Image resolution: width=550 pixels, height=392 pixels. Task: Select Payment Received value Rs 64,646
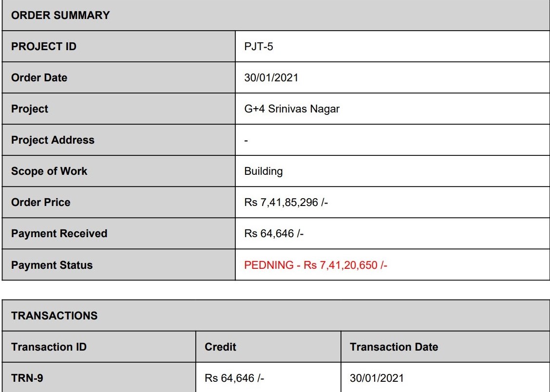click(x=274, y=234)
